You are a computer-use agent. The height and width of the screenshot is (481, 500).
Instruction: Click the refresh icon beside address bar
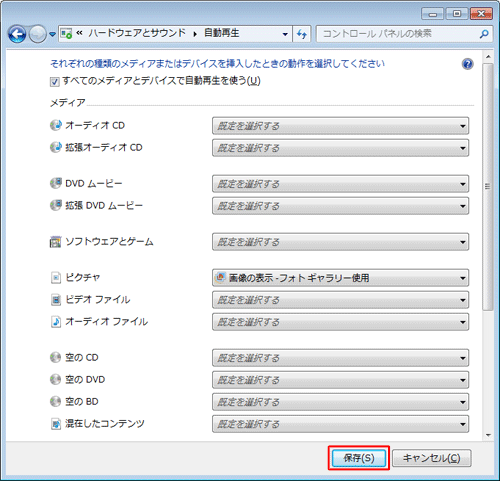(302, 34)
